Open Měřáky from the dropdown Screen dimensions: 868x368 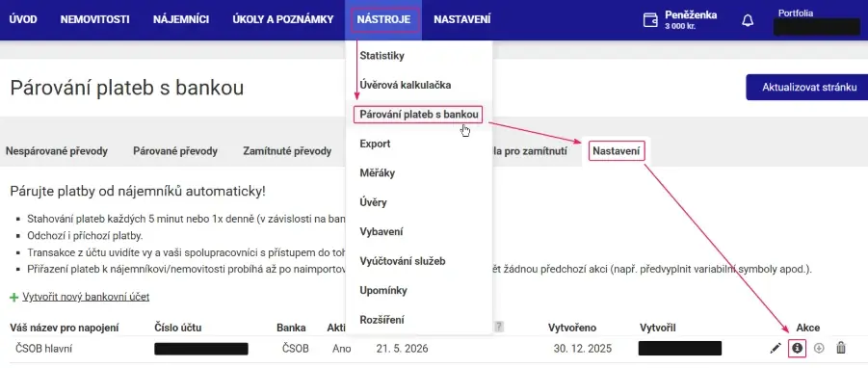[377, 173]
